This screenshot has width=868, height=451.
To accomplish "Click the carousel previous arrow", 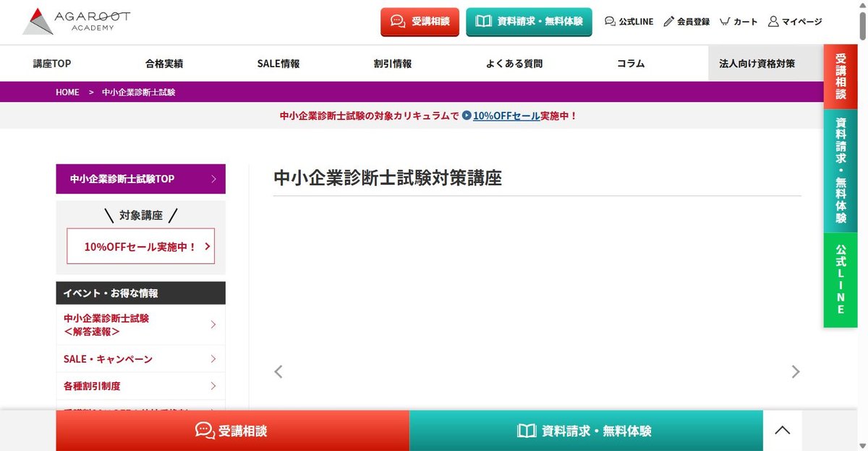I will point(278,371).
